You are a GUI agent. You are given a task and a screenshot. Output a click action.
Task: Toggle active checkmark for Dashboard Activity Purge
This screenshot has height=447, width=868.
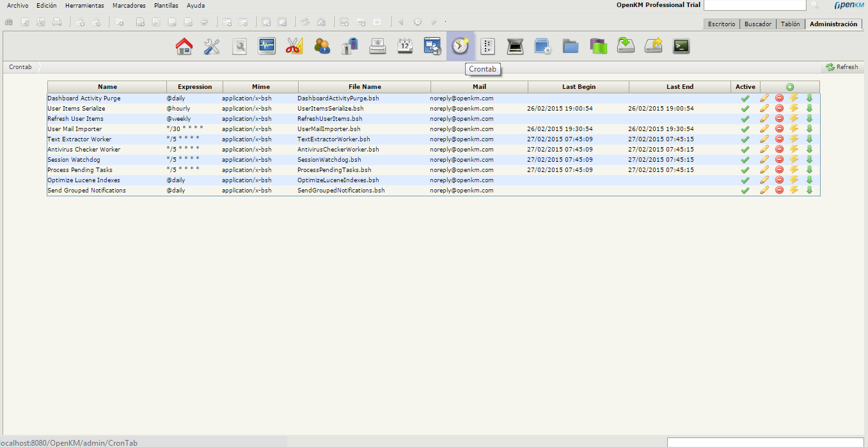(745, 98)
